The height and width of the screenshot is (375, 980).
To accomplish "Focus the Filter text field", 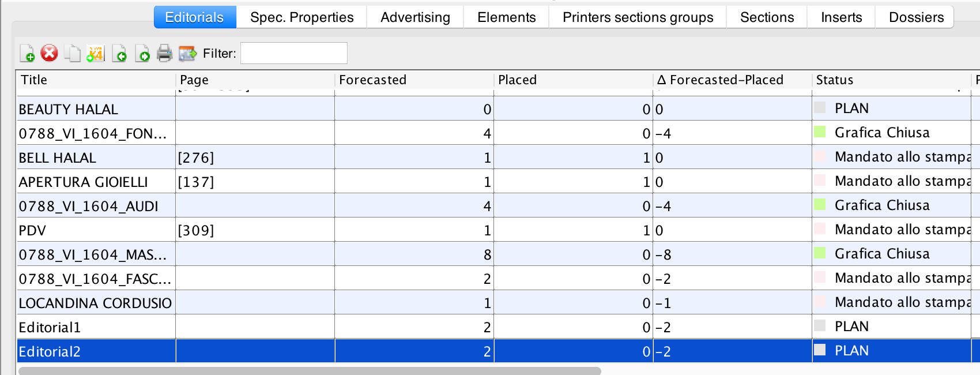I will [x=293, y=53].
